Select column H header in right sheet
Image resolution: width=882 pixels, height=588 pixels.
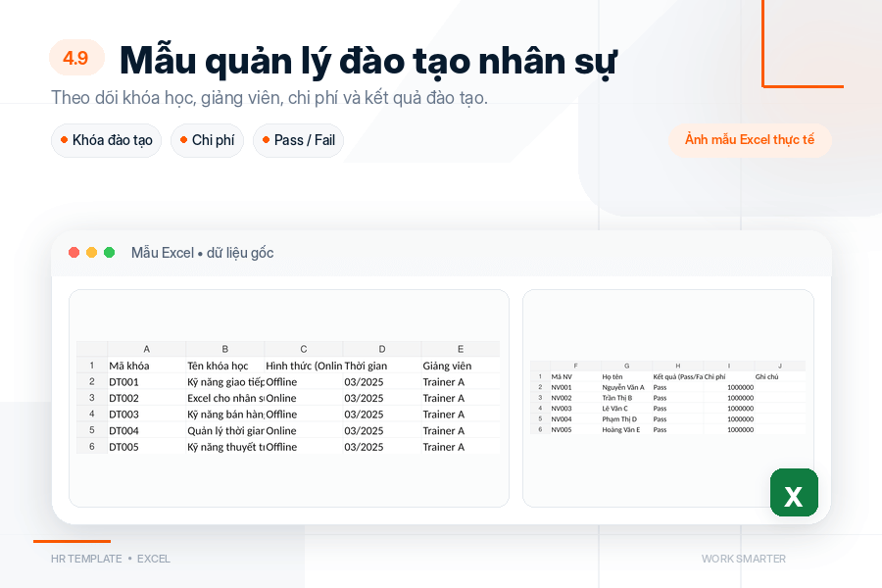coord(678,366)
